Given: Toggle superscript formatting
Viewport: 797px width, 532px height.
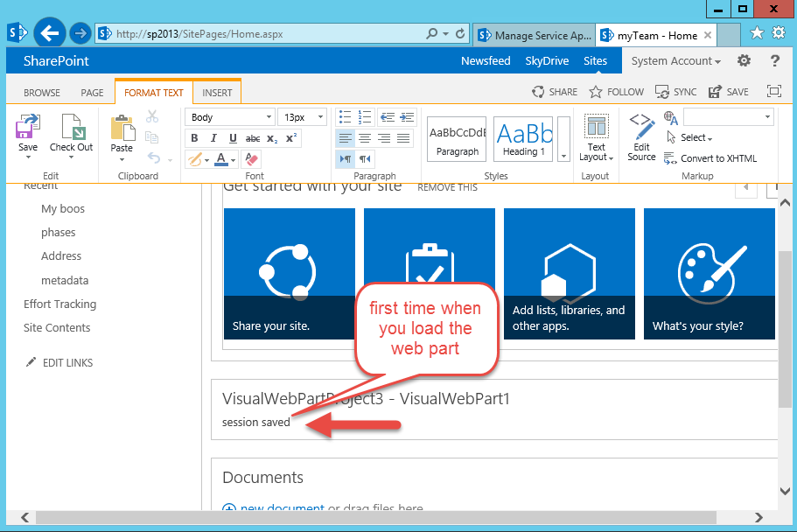Looking at the screenshot, I should pyautogui.click(x=291, y=138).
